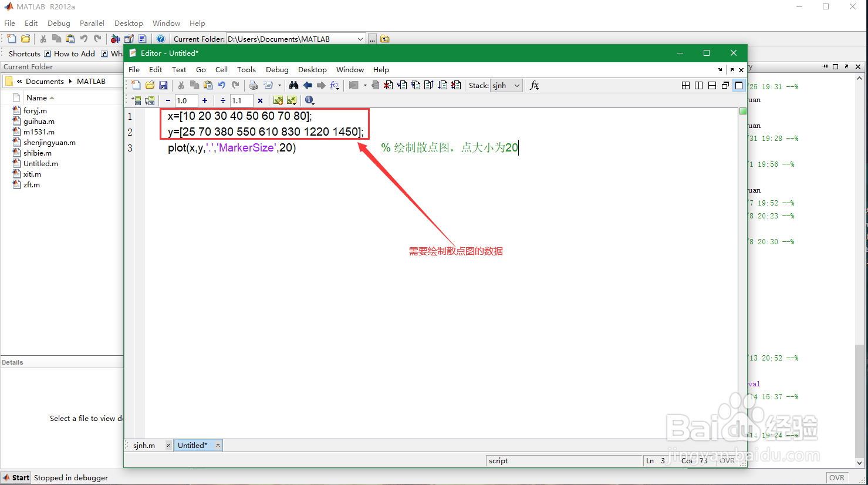Open the Editor's Cell menu

(x=221, y=69)
